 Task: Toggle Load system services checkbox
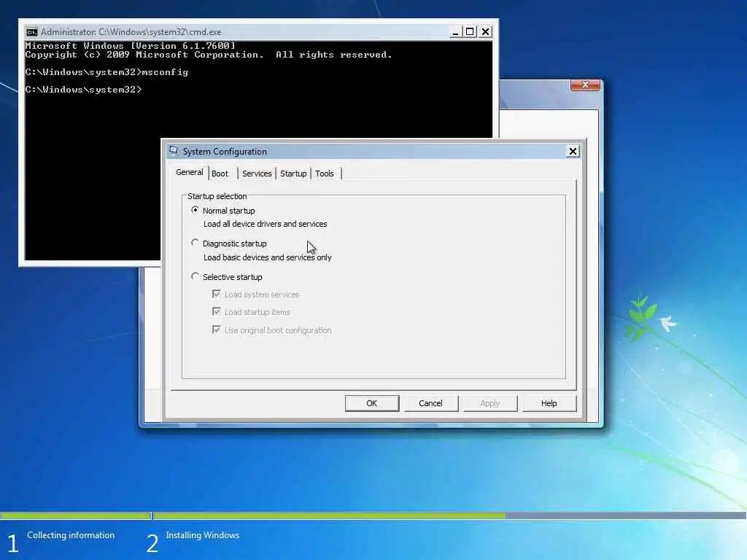[216, 294]
